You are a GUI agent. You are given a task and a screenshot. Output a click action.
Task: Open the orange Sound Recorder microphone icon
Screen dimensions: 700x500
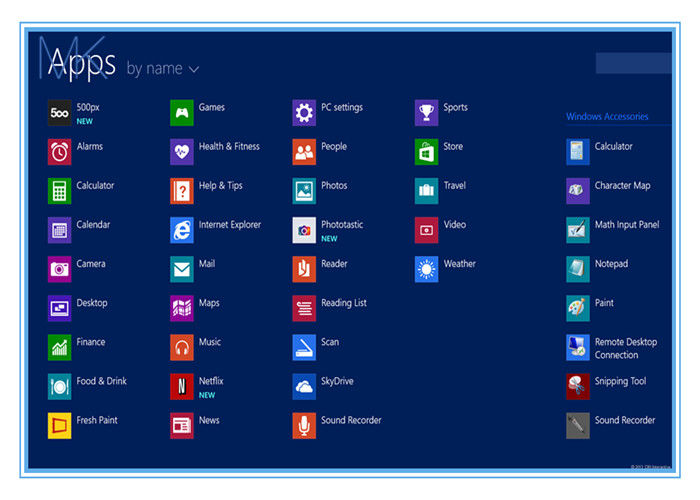click(304, 426)
